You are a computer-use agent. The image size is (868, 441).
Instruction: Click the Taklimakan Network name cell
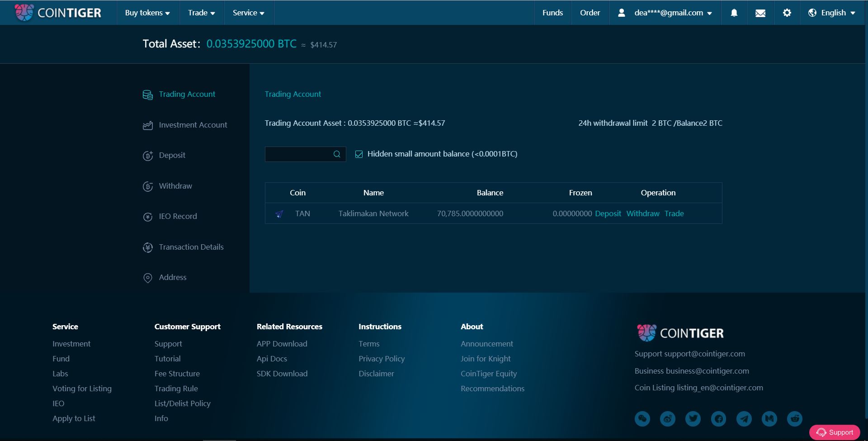point(373,213)
